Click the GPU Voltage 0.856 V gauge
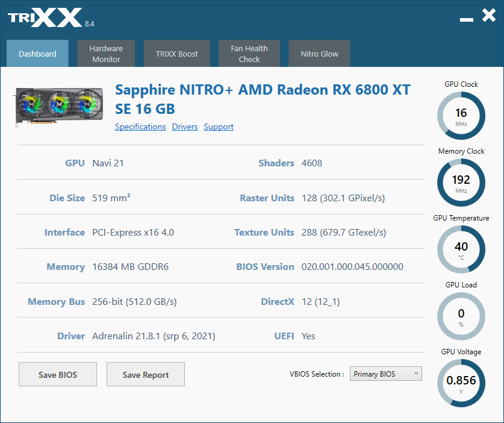The width and height of the screenshot is (504, 423). click(x=461, y=383)
